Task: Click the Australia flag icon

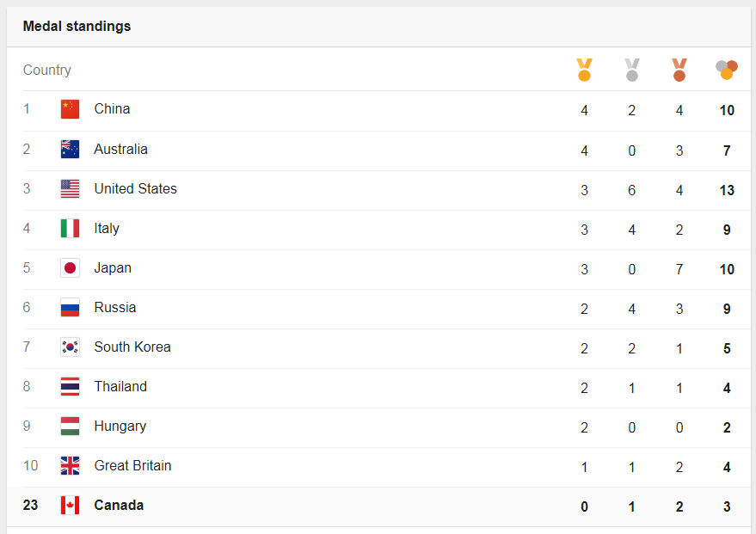Action: 70,149
